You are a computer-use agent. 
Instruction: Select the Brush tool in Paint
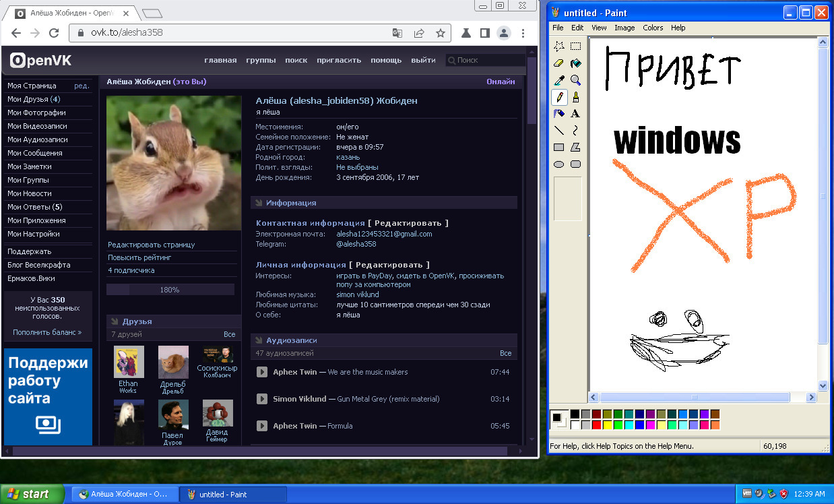tap(576, 97)
